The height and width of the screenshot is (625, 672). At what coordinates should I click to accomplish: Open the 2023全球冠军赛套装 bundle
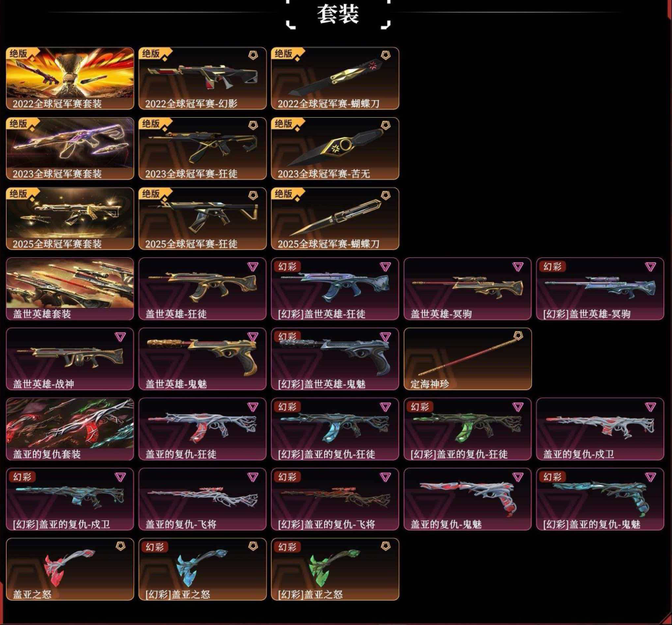pos(70,148)
